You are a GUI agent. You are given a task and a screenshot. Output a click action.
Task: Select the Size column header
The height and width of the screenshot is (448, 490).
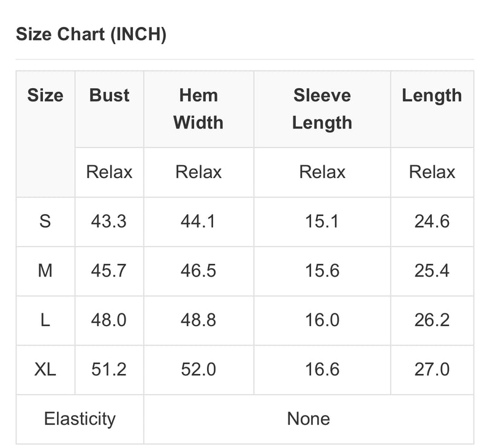tap(45, 95)
